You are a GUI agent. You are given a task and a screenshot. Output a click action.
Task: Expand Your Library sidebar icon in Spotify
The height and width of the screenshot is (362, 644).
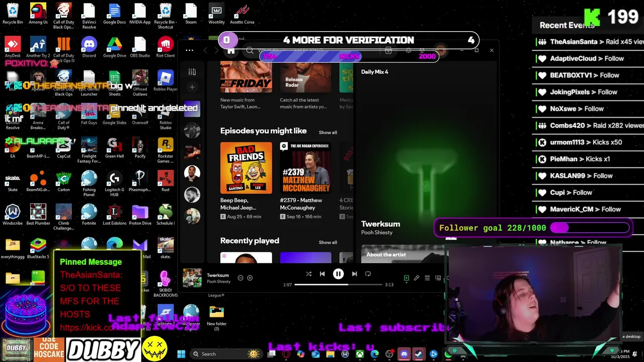pos(192,72)
